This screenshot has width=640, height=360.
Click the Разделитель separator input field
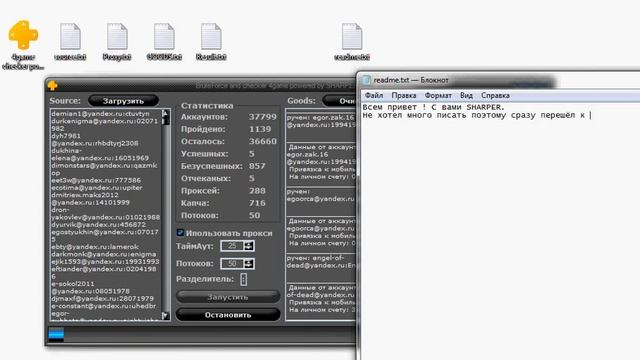pos(244,279)
